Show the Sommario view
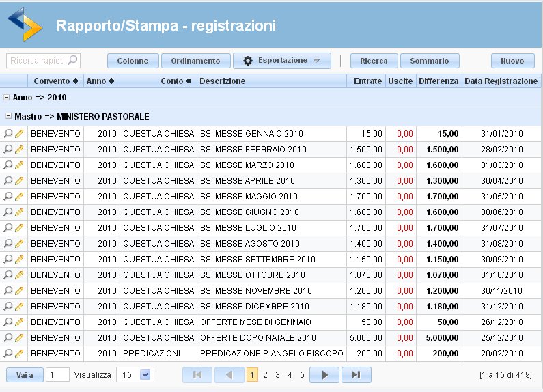The image size is (543, 392). [x=430, y=61]
